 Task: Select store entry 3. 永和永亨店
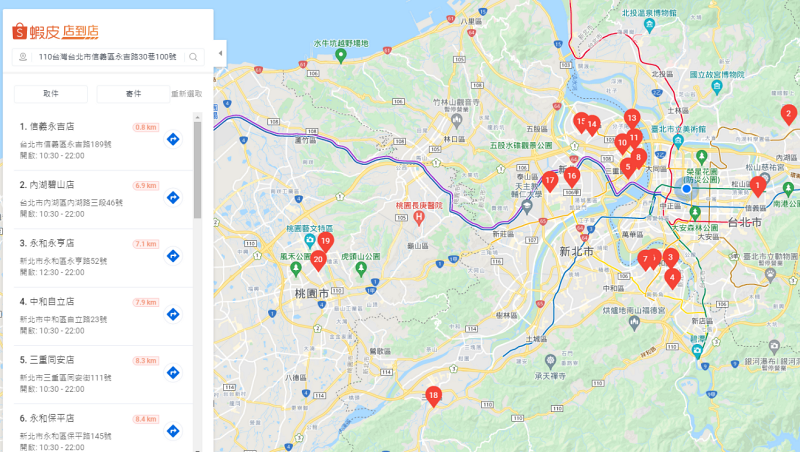(104, 258)
